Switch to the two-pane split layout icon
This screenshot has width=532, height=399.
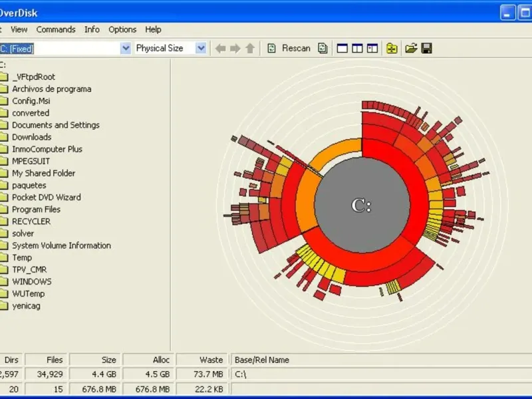point(357,48)
